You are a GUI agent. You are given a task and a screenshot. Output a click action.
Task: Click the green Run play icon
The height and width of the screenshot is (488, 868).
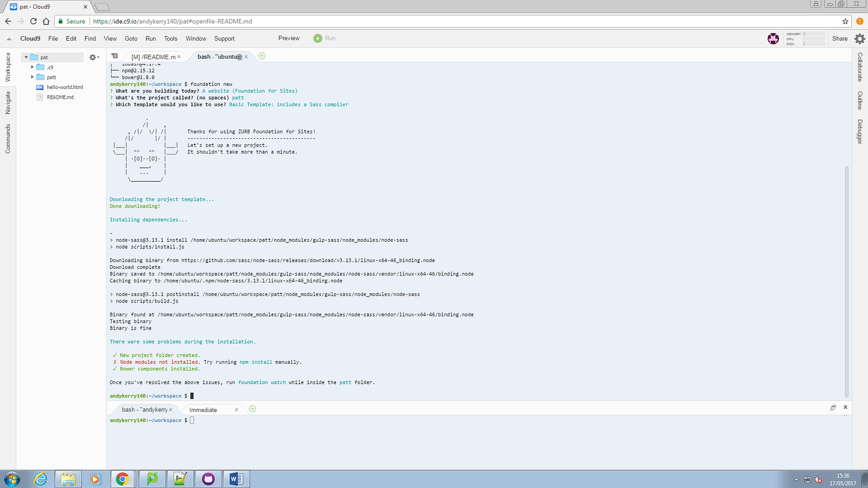tap(317, 38)
